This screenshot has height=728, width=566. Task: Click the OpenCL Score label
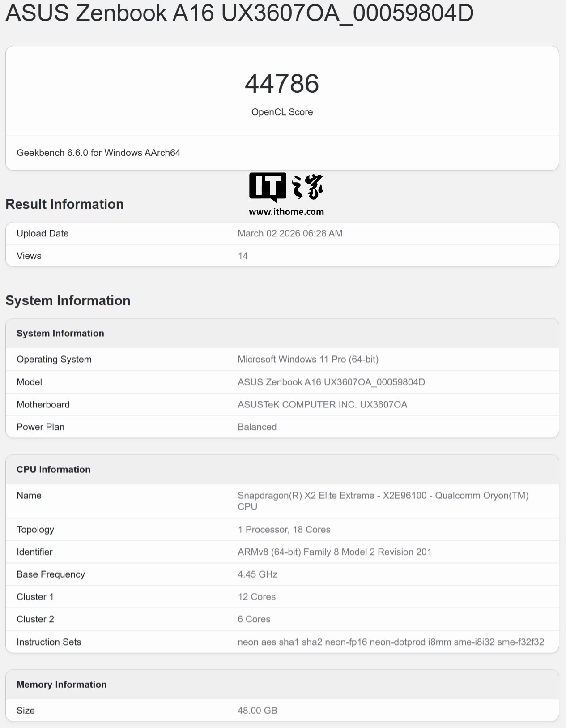tap(282, 112)
